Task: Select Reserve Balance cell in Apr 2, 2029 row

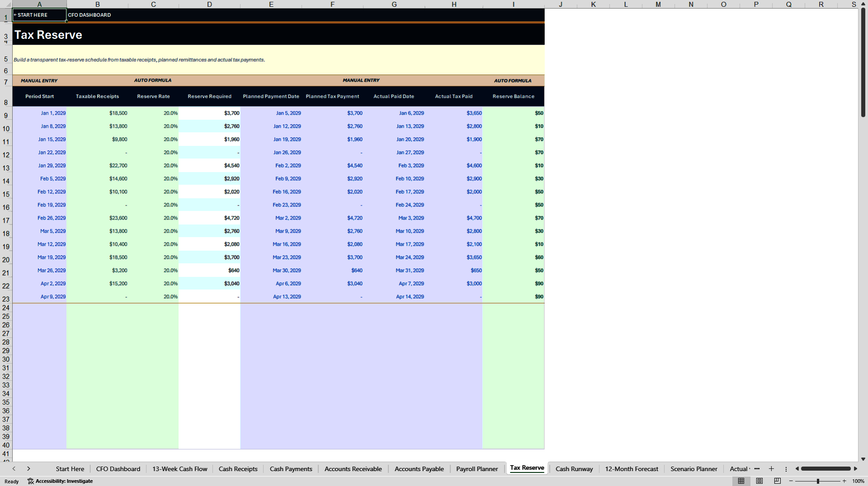Action: (513, 284)
